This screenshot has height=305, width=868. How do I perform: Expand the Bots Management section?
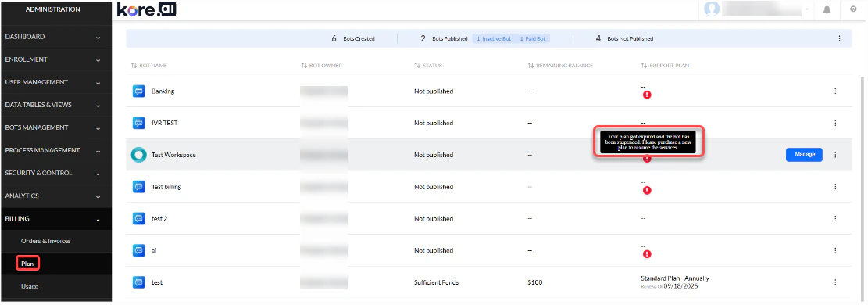[x=55, y=127]
